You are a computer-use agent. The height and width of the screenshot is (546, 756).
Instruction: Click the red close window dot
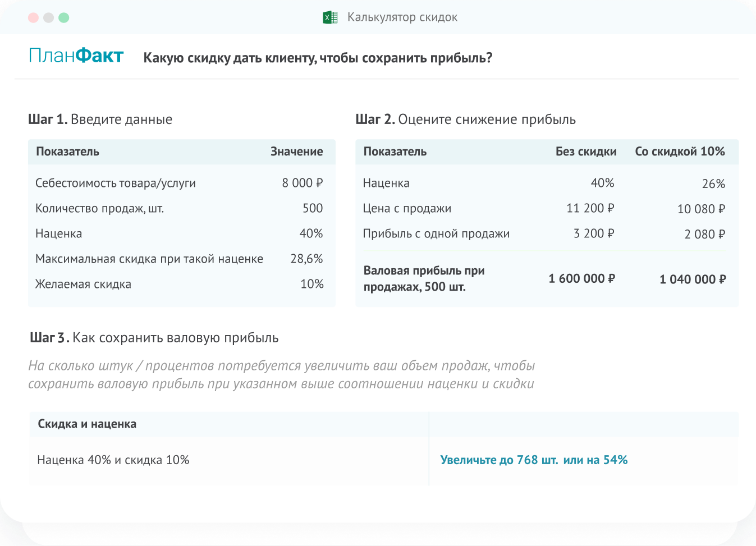click(x=33, y=17)
